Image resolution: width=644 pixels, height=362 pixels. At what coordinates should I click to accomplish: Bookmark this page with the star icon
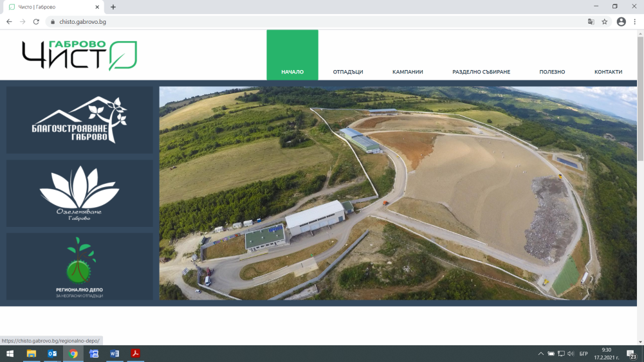(605, 21)
